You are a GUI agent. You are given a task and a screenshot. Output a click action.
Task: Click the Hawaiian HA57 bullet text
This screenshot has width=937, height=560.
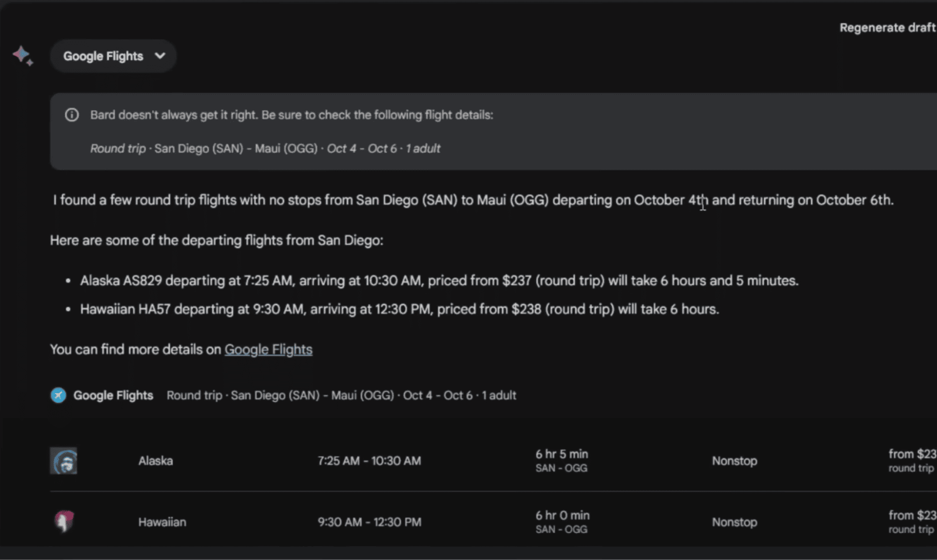coord(399,309)
